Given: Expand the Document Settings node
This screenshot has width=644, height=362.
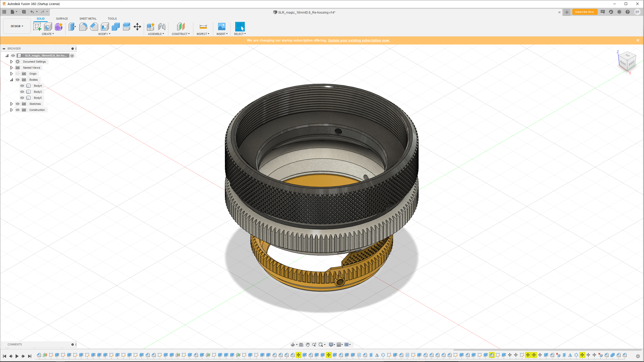Looking at the screenshot, I should (x=11, y=62).
